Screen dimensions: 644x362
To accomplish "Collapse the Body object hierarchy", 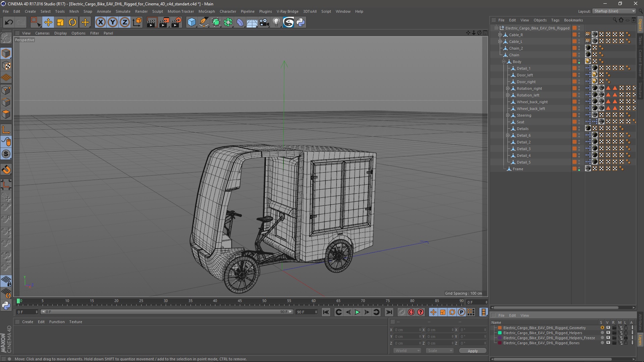I will (x=503, y=62).
